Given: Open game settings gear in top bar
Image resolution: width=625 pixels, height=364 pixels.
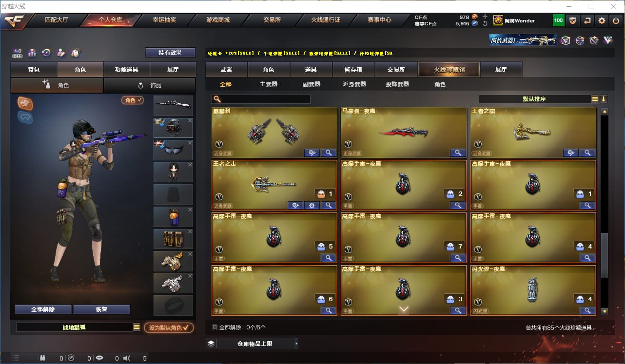Looking at the screenshot, I should point(602,20).
